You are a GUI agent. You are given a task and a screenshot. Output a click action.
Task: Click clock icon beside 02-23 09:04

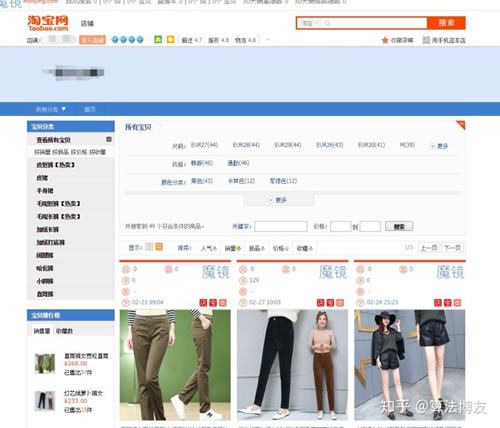126,303
